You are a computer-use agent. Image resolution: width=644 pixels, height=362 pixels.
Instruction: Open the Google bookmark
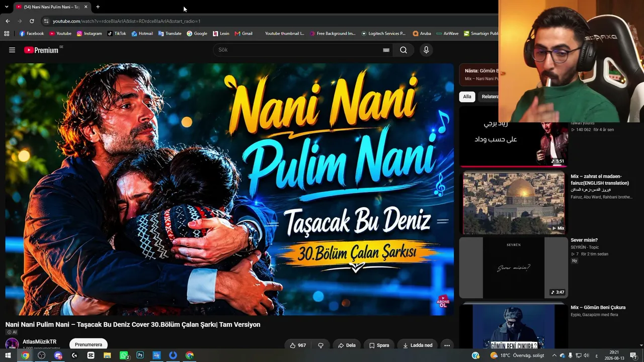(x=197, y=34)
